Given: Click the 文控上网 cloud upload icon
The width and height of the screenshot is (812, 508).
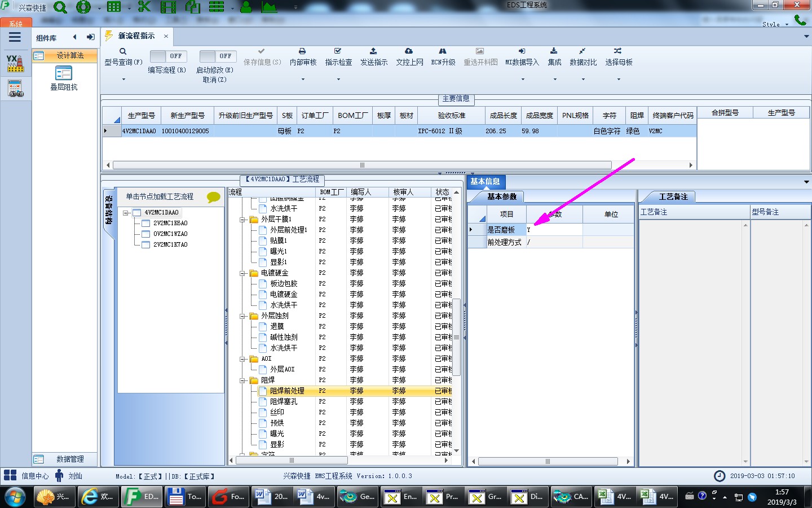Looking at the screenshot, I should (409, 51).
